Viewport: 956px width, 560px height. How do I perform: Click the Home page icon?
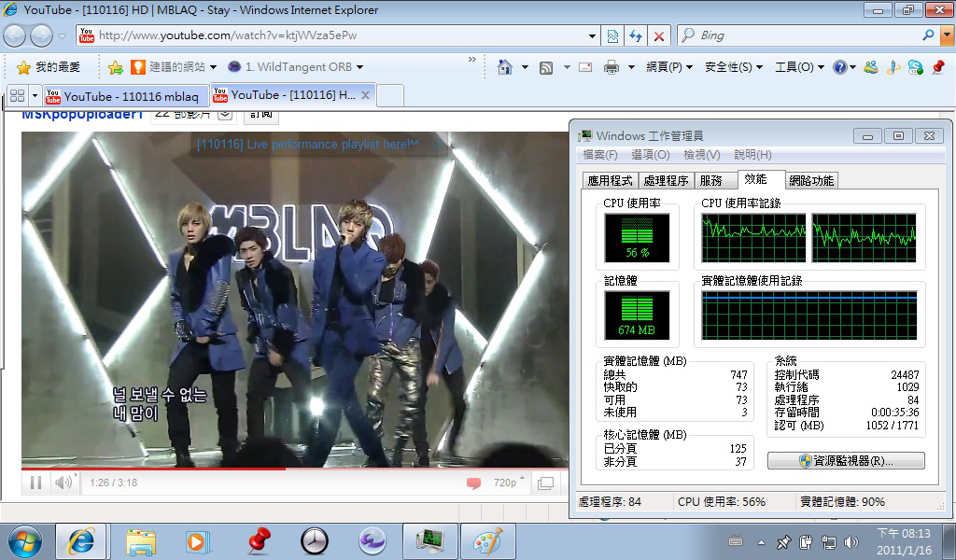pos(505,67)
